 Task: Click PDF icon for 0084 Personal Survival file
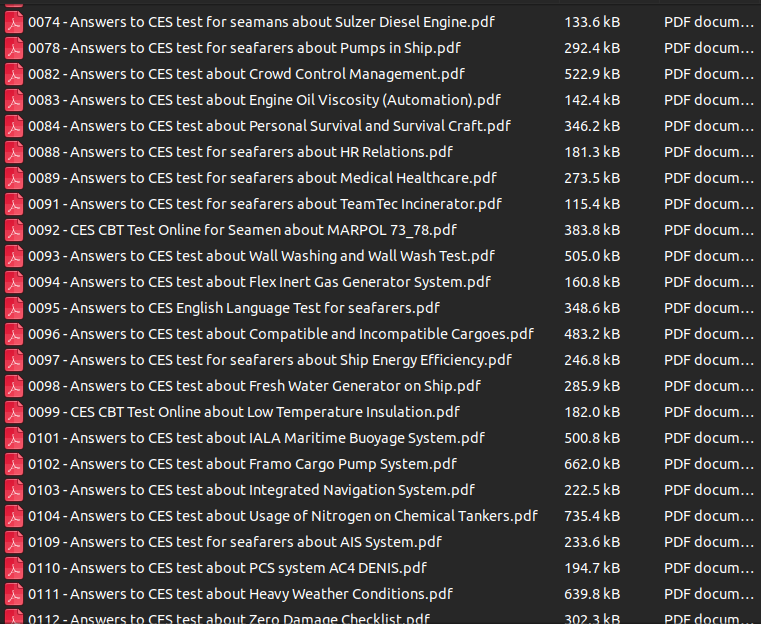[x=14, y=126]
